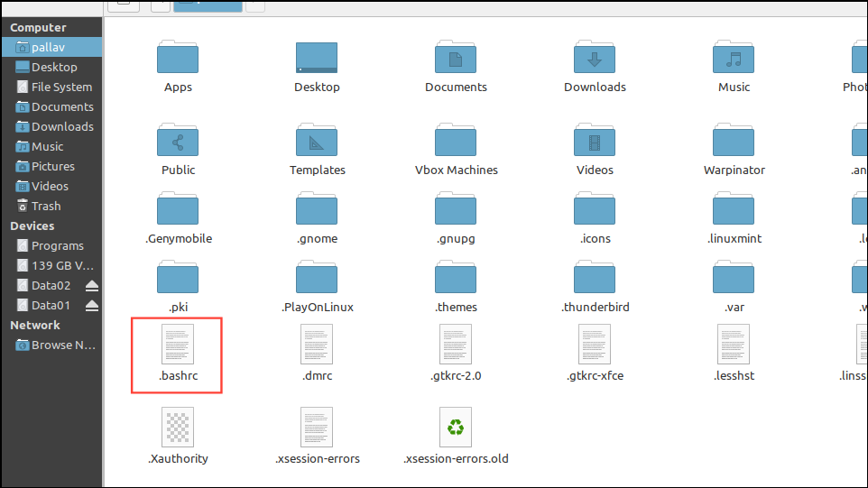Collapse the Network sidebar section
The image size is (868, 488).
(x=35, y=326)
